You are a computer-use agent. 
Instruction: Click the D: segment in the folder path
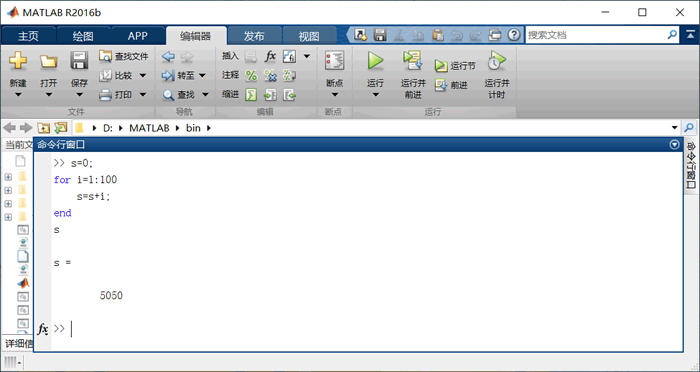[108, 128]
